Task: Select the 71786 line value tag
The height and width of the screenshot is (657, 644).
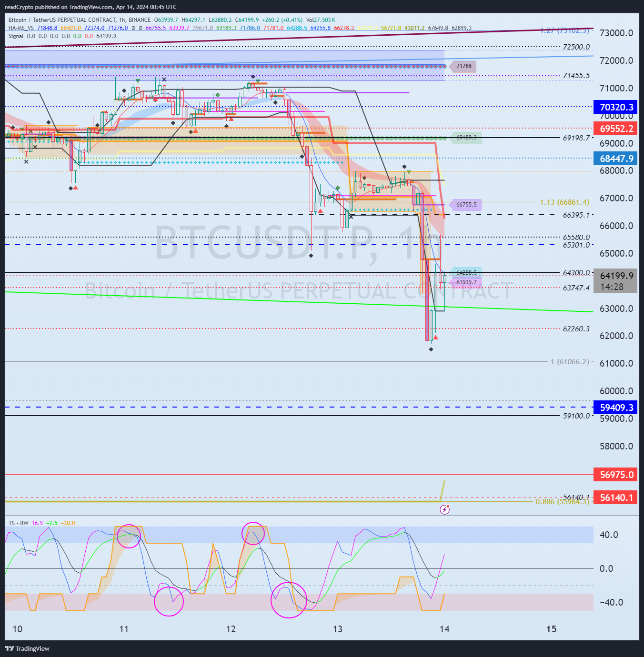Action: point(463,66)
